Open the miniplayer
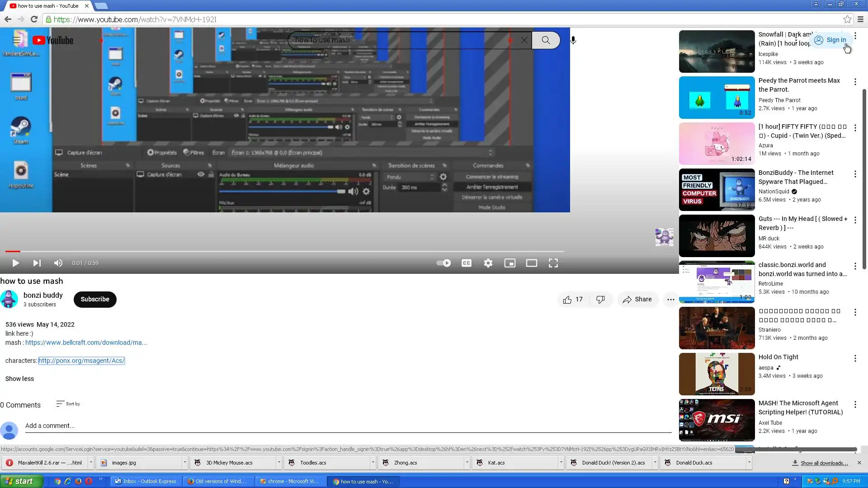Screen dimensions: 868x488 (x=510, y=263)
